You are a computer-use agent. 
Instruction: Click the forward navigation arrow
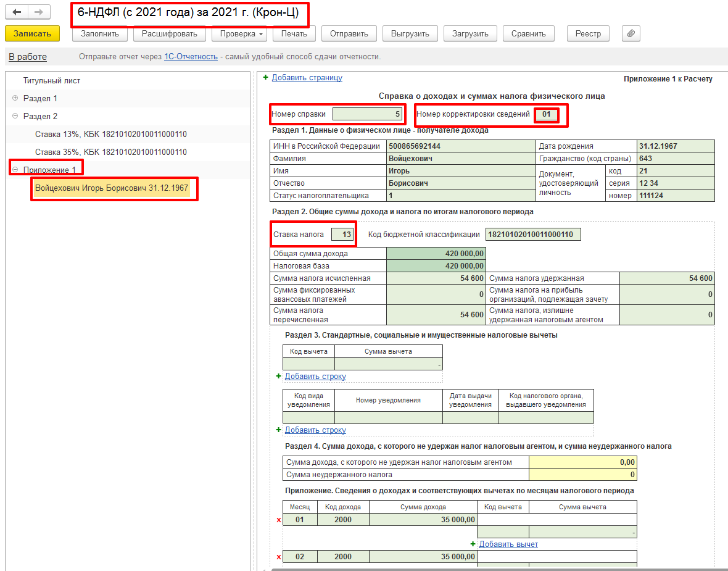[x=39, y=12]
